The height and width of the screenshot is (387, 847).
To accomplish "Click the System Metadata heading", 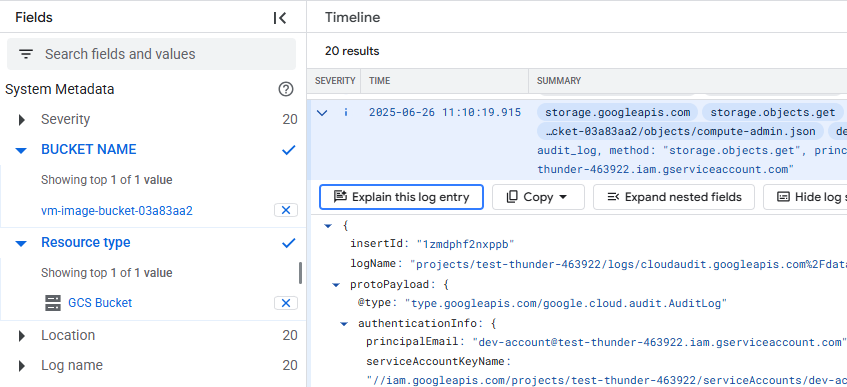I will click(x=59, y=89).
